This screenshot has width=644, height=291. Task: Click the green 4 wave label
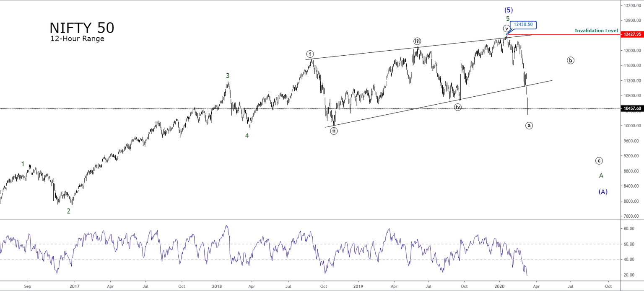[x=247, y=135]
